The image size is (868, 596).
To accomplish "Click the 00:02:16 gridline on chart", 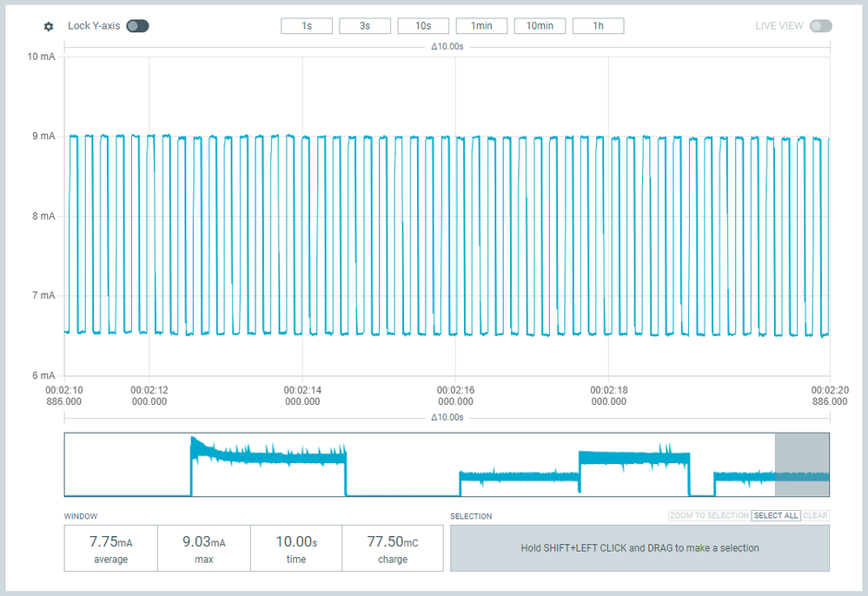I will click(455, 215).
